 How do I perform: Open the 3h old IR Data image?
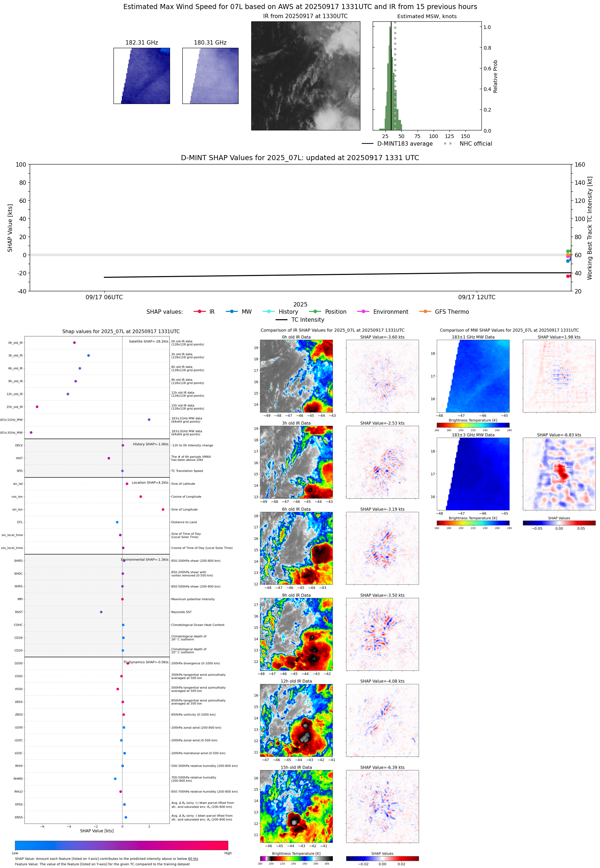tap(296, 462)
